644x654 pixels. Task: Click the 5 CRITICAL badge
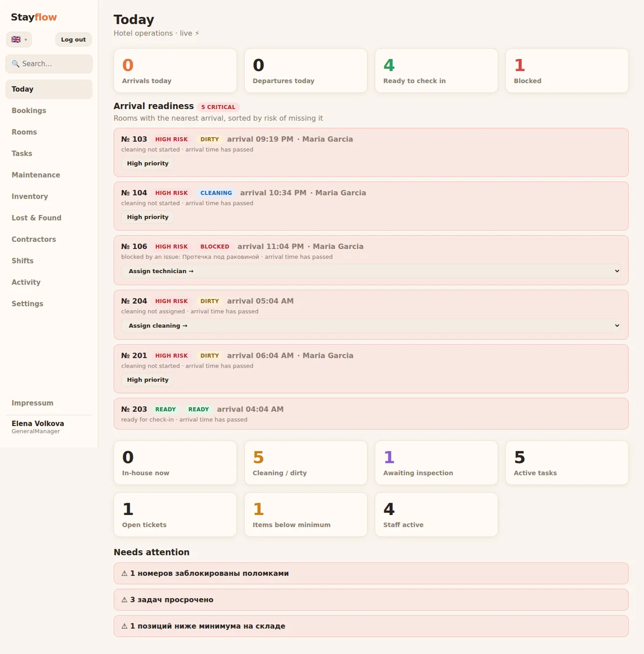coord(218,107)
